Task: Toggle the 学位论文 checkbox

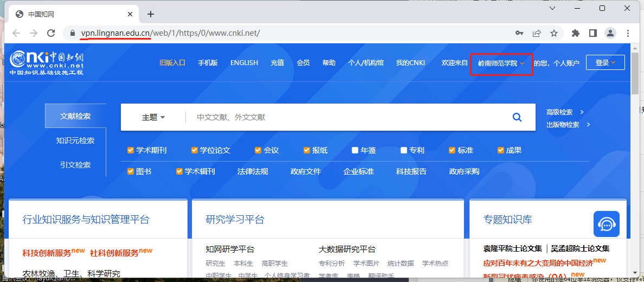Action: [195, 150]
